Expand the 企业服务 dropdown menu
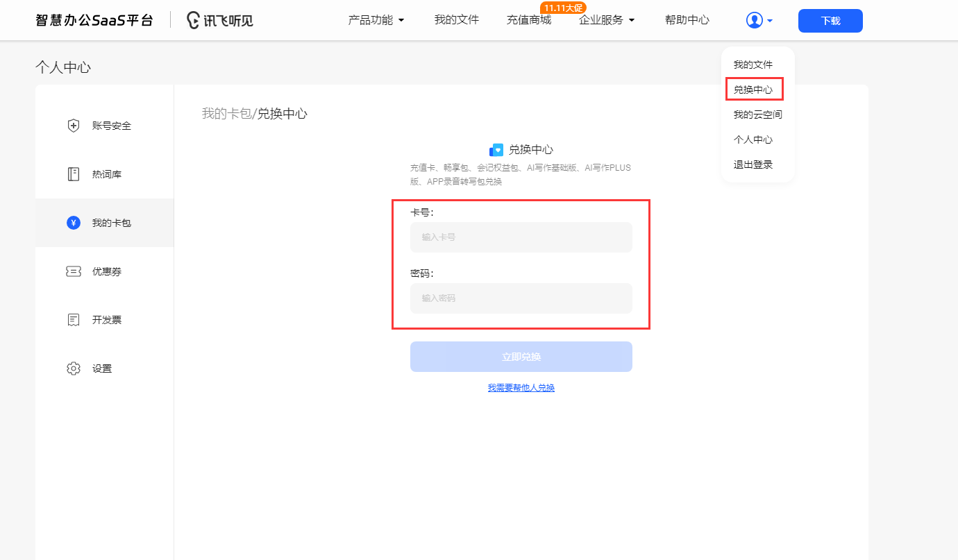The image size is (958, 560). click(x=607, y=20)
